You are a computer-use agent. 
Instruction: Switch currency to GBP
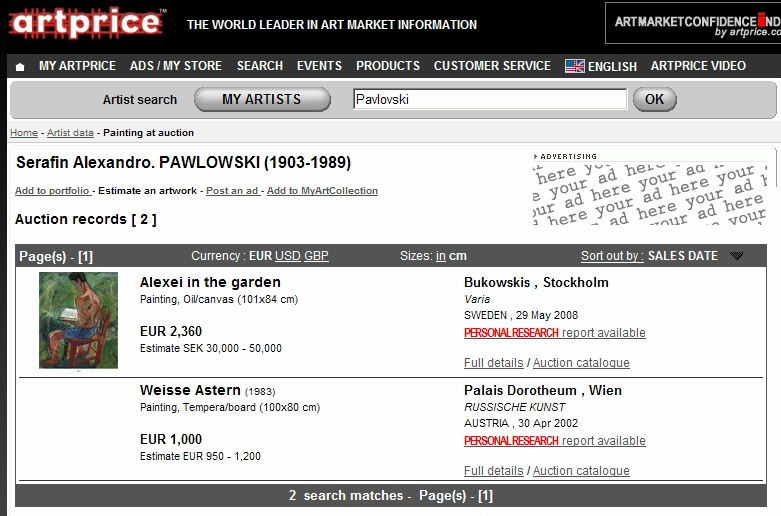pos(316,256)
